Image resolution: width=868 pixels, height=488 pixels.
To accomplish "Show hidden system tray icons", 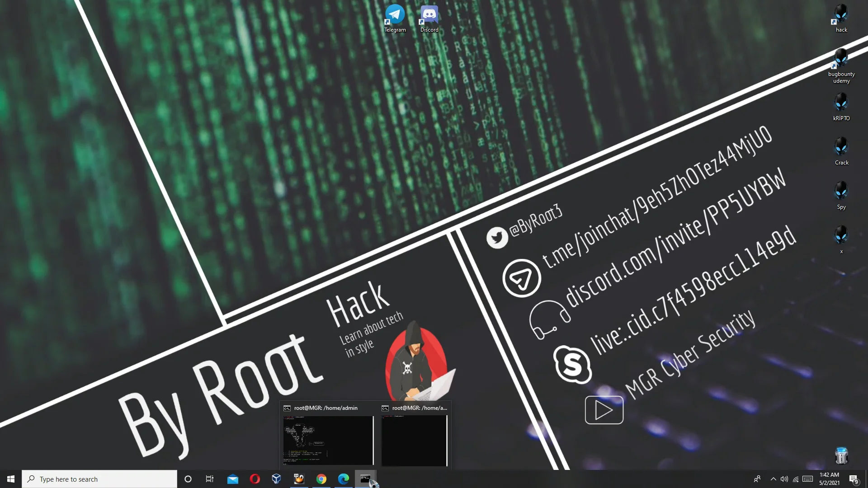I will (773, 479).
